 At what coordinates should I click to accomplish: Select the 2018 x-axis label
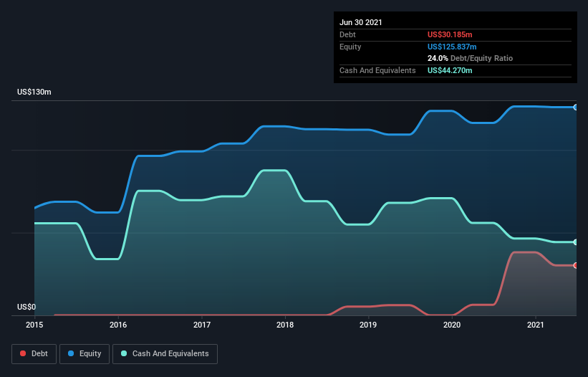pyautogui.click(x=285, y=325)
